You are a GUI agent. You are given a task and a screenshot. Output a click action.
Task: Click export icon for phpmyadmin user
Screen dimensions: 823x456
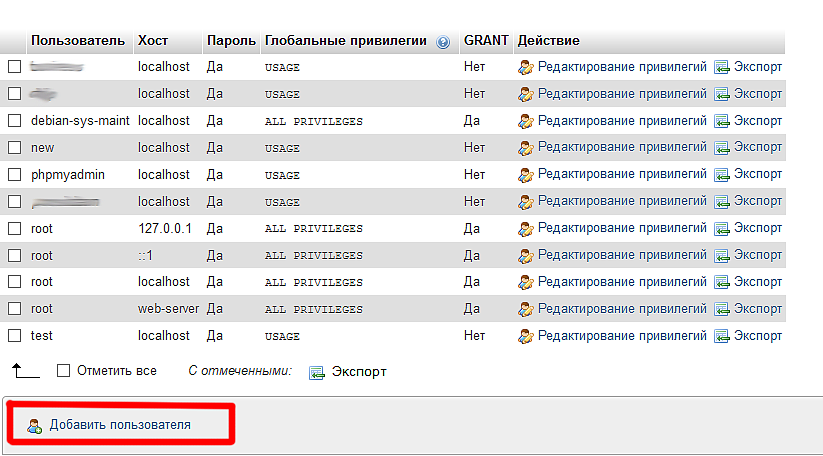pyautogui.click(x=722, y=175)
